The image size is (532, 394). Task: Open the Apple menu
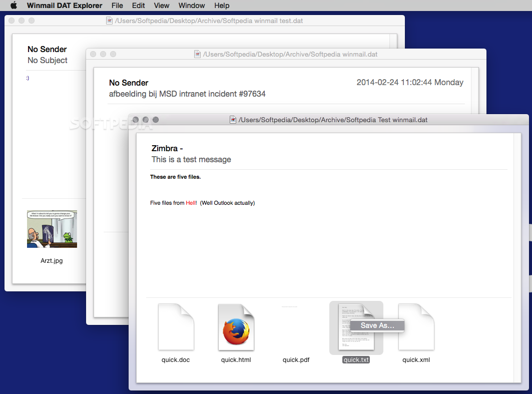tap(14, 6)
